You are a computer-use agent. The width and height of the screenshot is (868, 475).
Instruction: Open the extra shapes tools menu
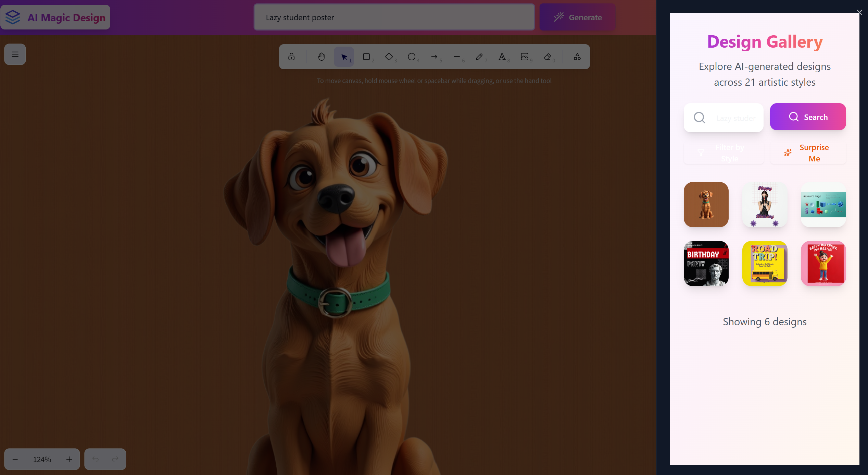(x=577, y=57)
